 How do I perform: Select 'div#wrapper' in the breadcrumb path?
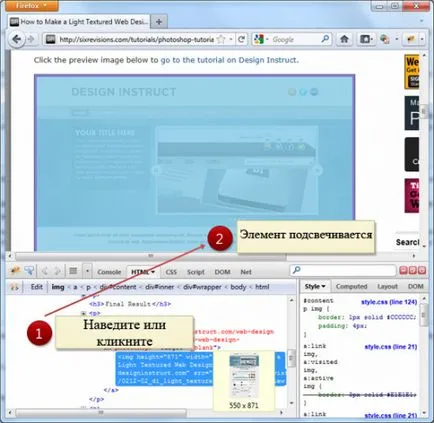[202, 287]
